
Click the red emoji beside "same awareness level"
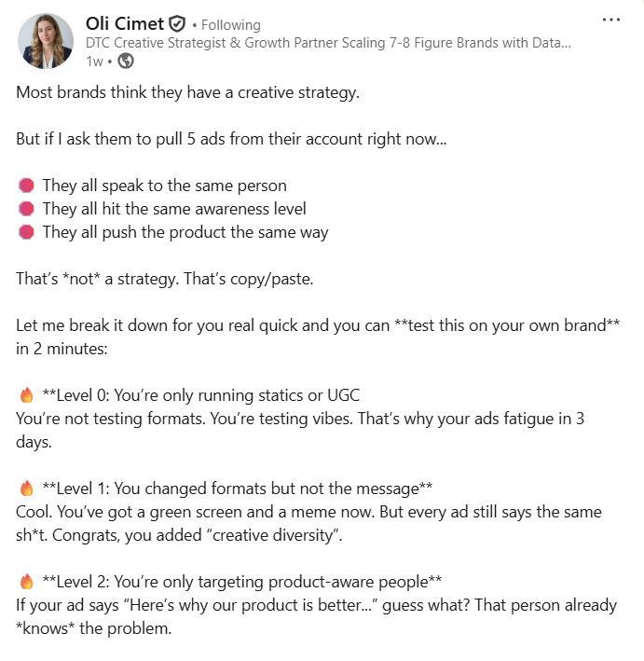tap(26, 209)
